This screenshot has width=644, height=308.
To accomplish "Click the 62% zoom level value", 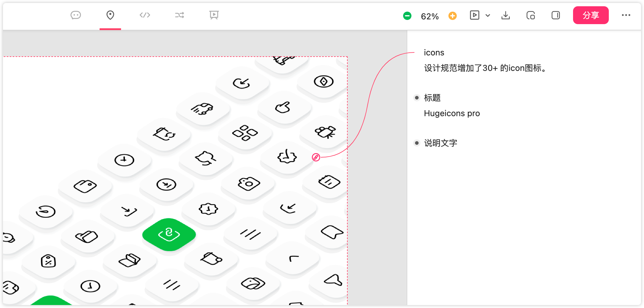I will coord(430,16).
